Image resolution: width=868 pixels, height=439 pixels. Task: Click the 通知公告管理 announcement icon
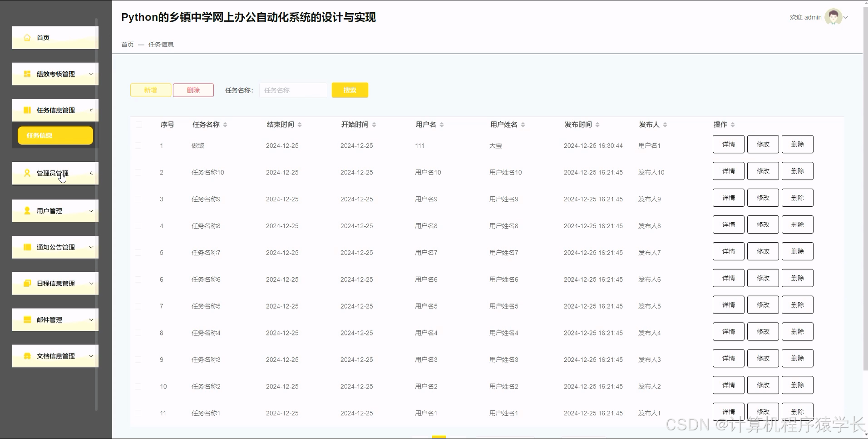pyautogui.click(x=26, y=247)
